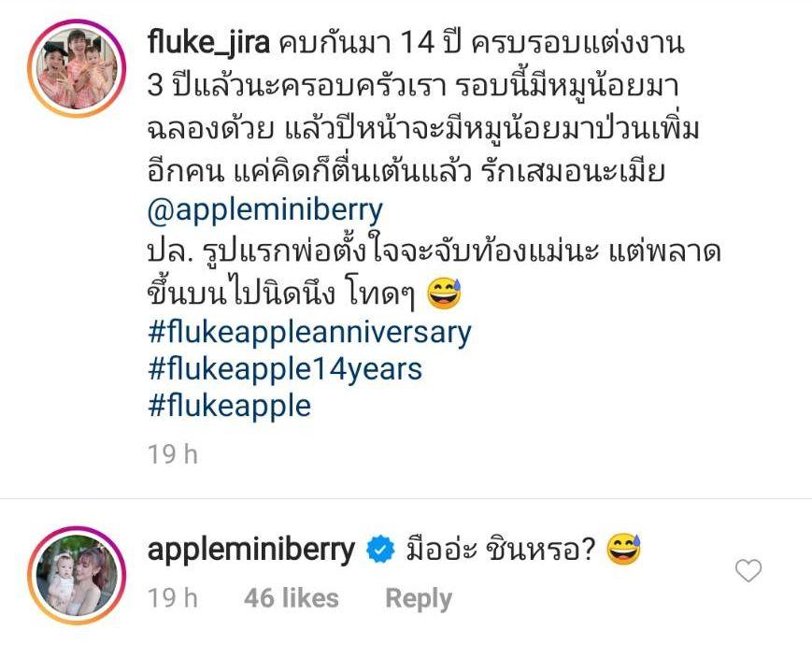The height and width of the screenshot is (645, 812).
Task: Open fluke_jira's profile picture story
Action: coord(77,68)
